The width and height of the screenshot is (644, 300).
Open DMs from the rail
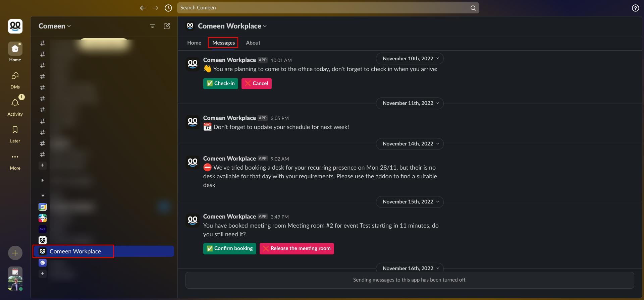pyautogui.click(x=15, y=80)
